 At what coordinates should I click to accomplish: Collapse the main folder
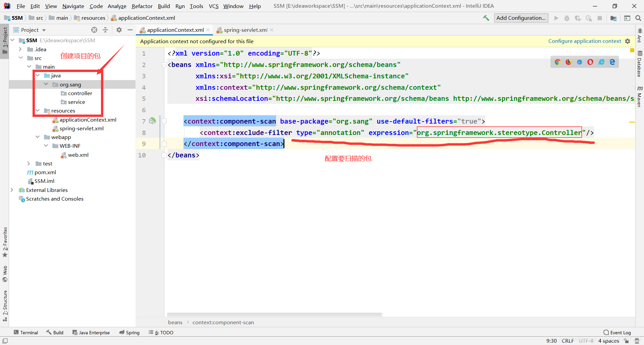point(29,67)
